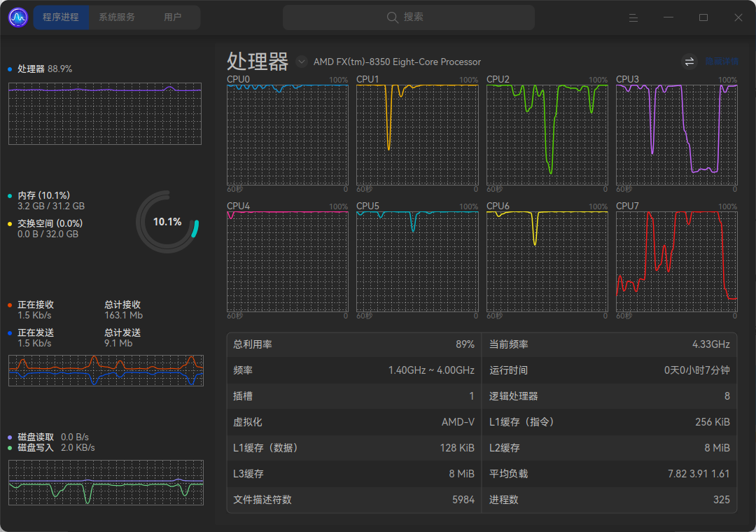Expand the 处理器 title dropdown arrow

pos(302,62)
